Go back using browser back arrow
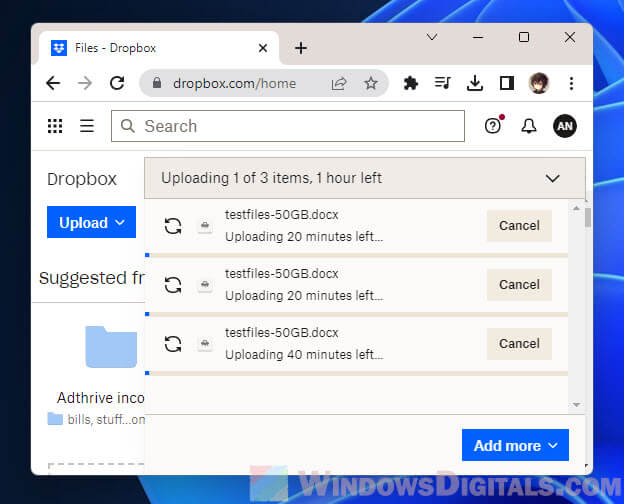The width and height of the screenshot is (624, 504). [x=53, y=83]
